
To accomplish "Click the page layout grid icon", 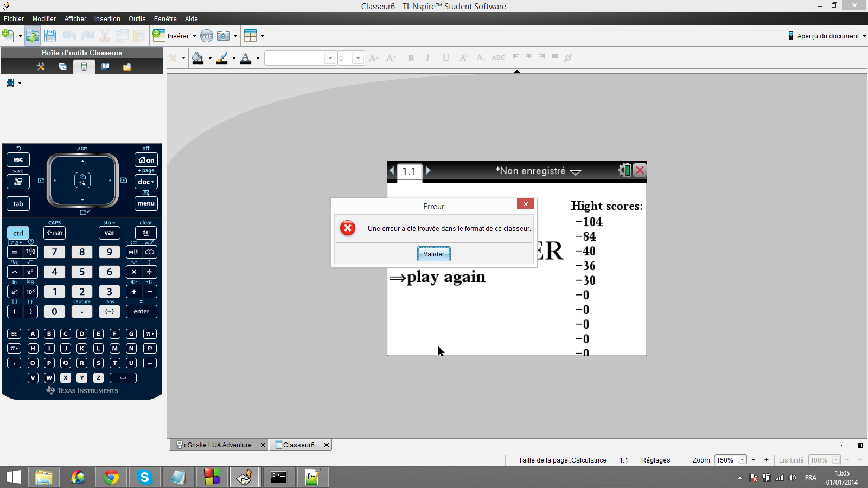I will (x=250, y=36).
